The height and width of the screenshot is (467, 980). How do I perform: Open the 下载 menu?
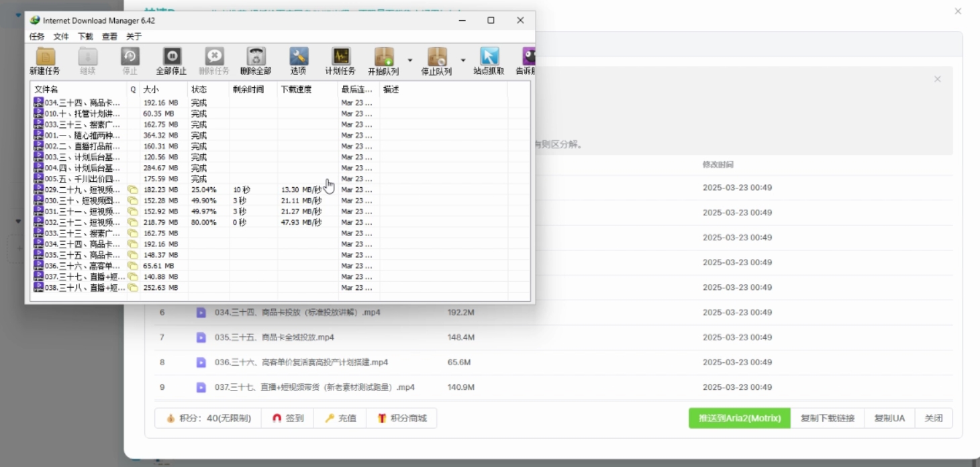(x=85, y=37)
